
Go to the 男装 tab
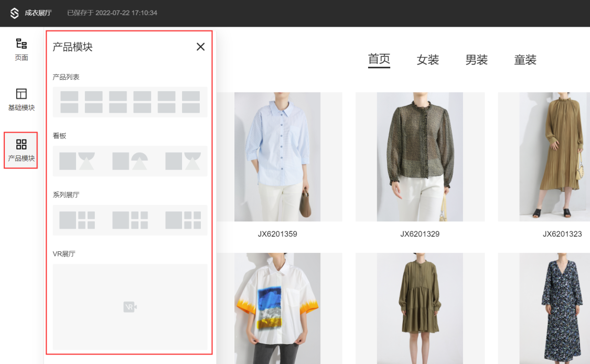point(477,60)
